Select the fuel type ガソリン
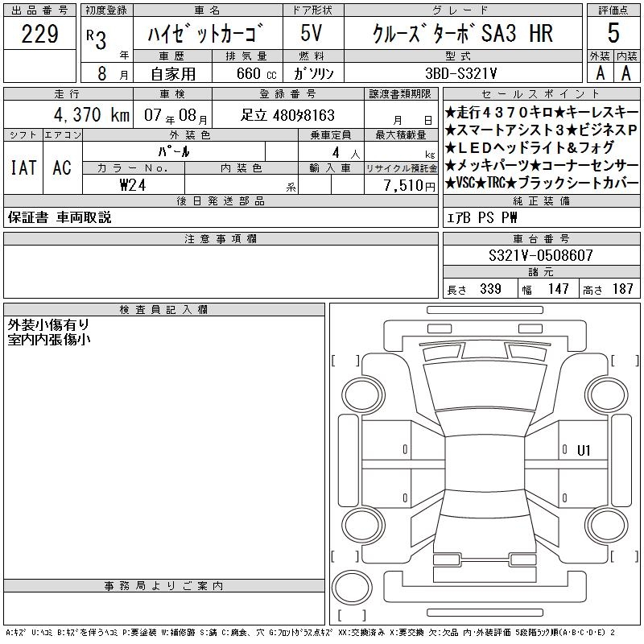 pos(313,74)
